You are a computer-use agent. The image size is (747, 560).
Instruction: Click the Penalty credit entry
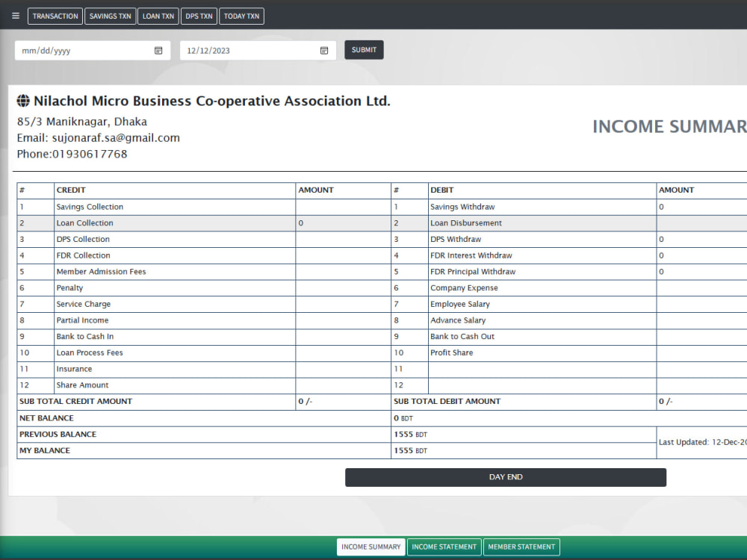click(x=69, y=287)
